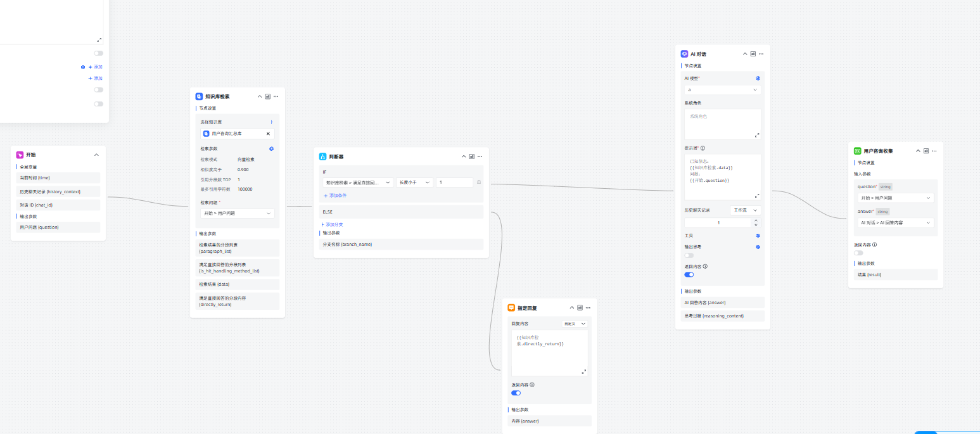Open the 长度小于 comparison dropdown
The height and width of the screenshot is (434, 980).
[414, 182]
